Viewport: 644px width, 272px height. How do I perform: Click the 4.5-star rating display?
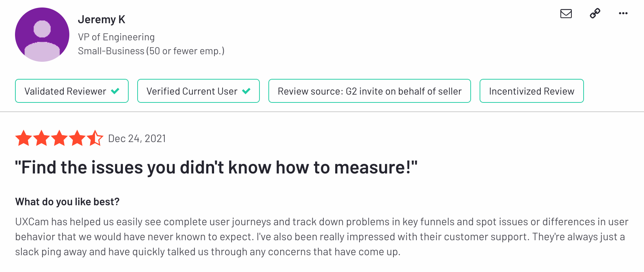[59, 138]
